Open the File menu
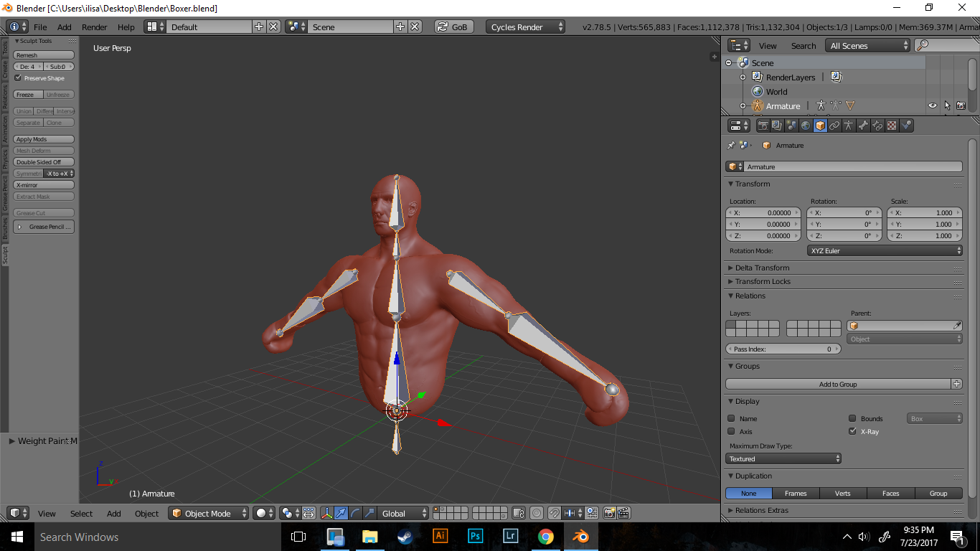This screenshot has width=980, height=551. click(x=40, y=27)
